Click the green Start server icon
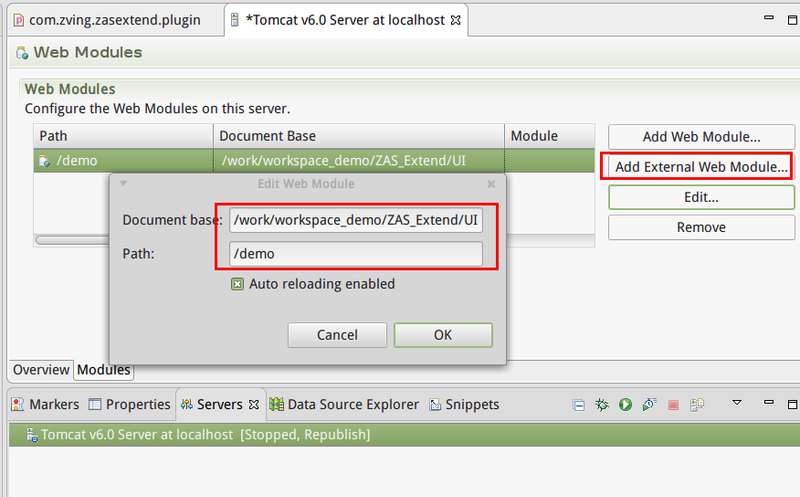Image resolution: width=800 pixels, height=497 pixels. coord(625,405)
